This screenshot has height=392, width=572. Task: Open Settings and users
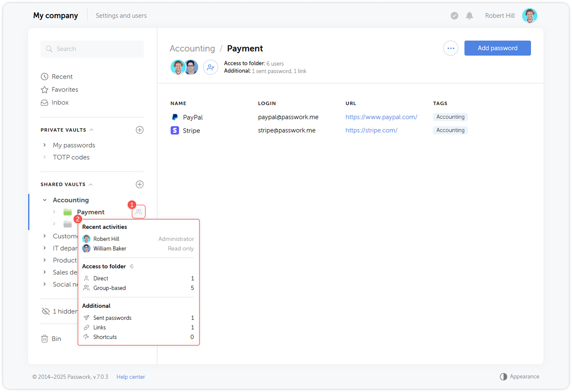121,16
